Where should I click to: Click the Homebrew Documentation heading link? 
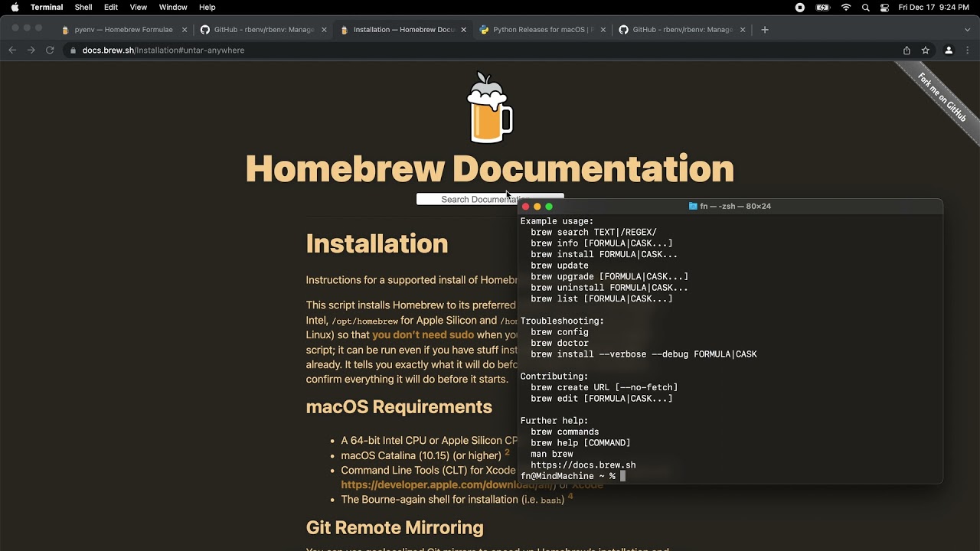coord(489,169)
